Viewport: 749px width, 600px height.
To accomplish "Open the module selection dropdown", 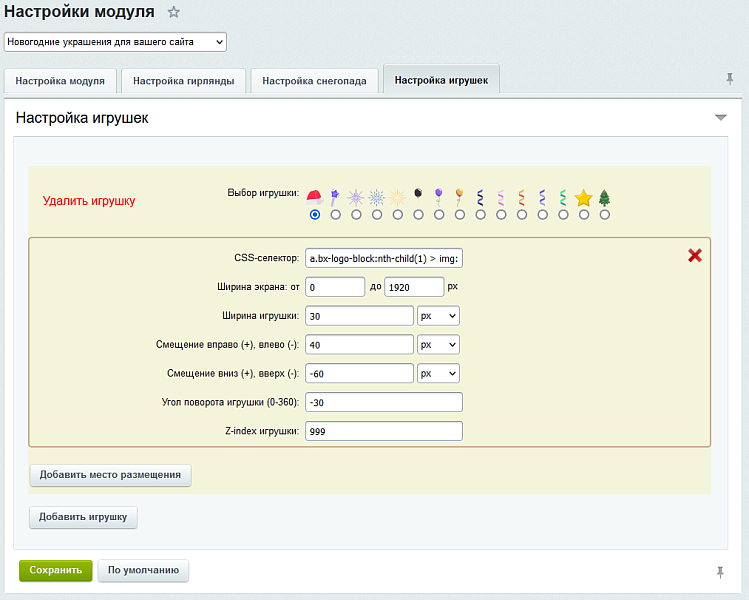I will click(116, 42).
